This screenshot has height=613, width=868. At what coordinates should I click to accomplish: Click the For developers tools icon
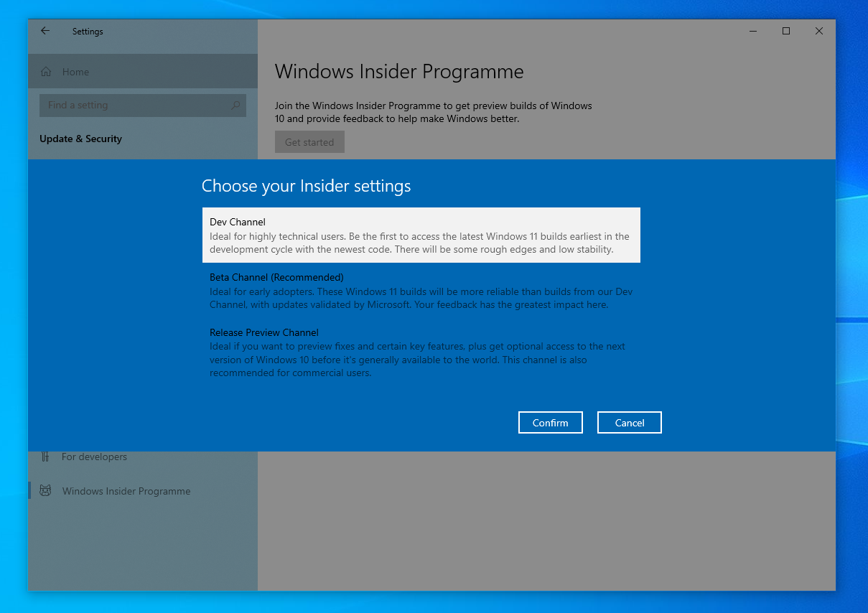[45, 457]
